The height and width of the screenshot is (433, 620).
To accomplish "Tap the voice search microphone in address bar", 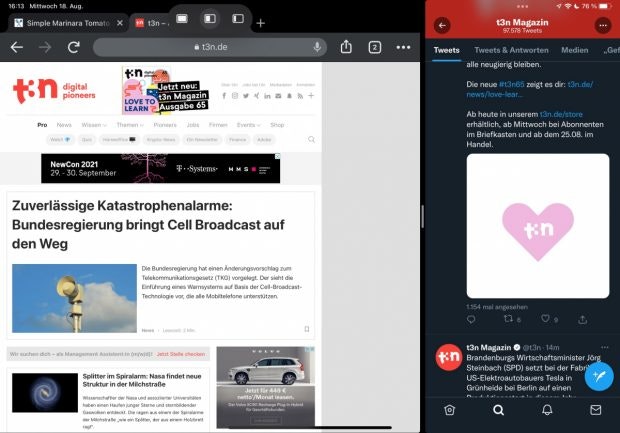I will [x=317, y=47].
